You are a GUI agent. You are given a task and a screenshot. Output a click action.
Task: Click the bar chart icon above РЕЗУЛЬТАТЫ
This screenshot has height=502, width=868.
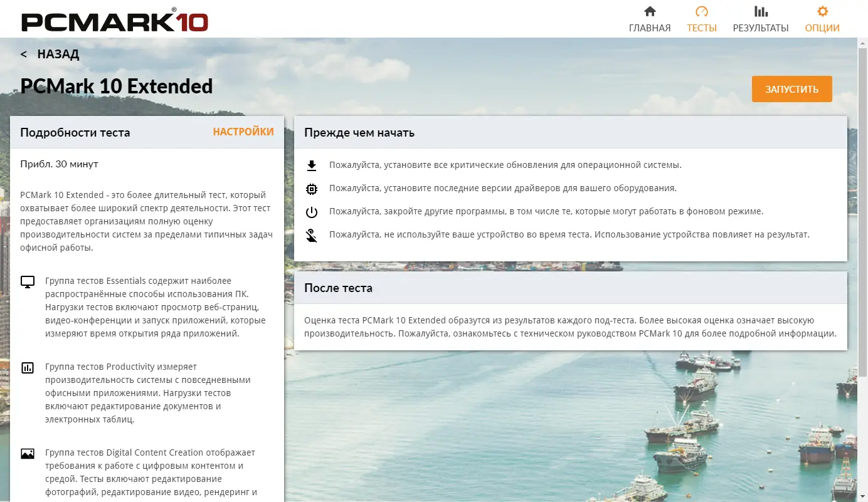761,11
